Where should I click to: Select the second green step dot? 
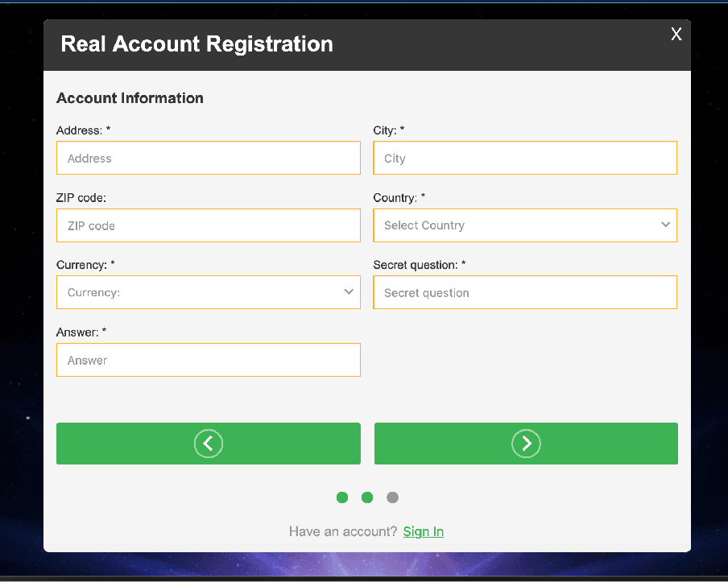pyautogui.click(x=367, y=497)
